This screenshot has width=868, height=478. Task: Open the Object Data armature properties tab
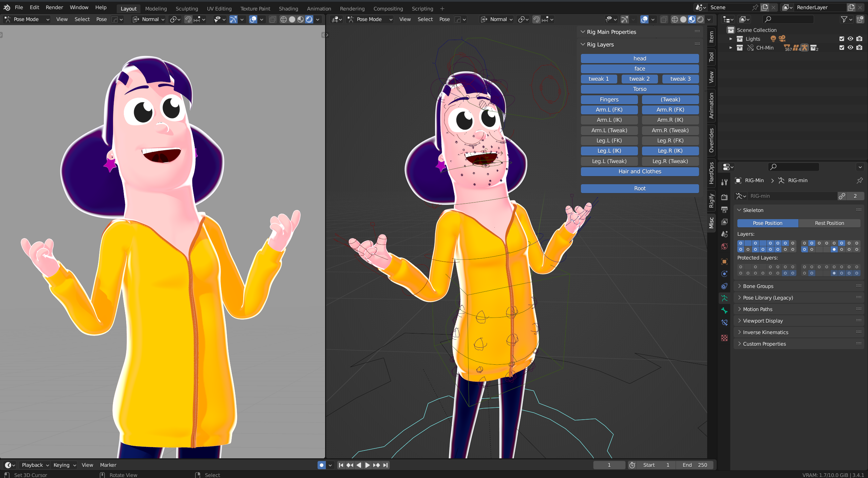pyautogui.click(x=724, y=298)
